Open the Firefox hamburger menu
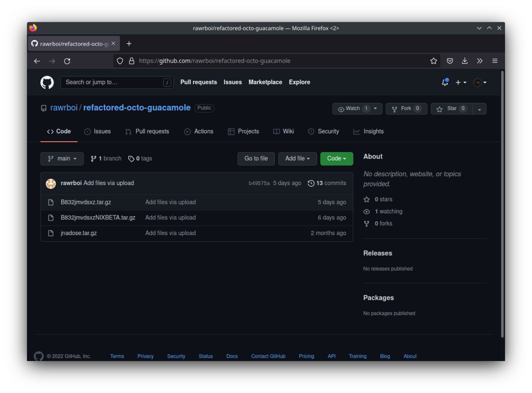This screenshot has width=532, height=393. (495, 61)
